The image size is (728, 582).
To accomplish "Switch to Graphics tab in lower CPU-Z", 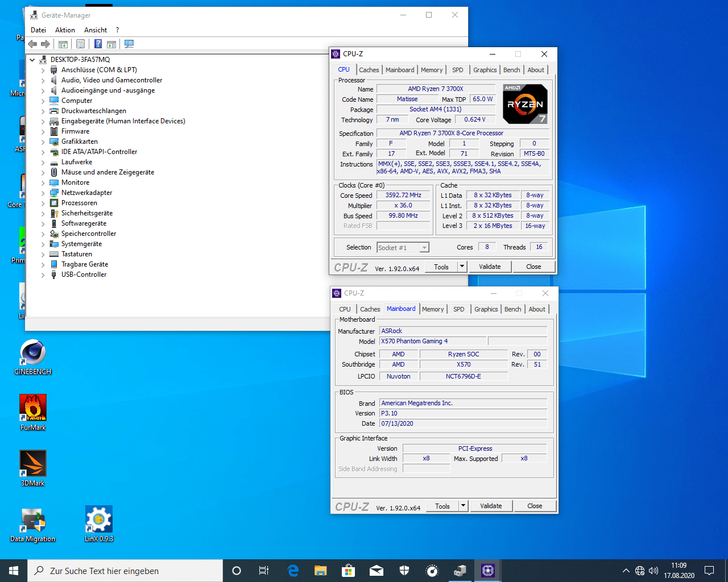I will 486,309.
